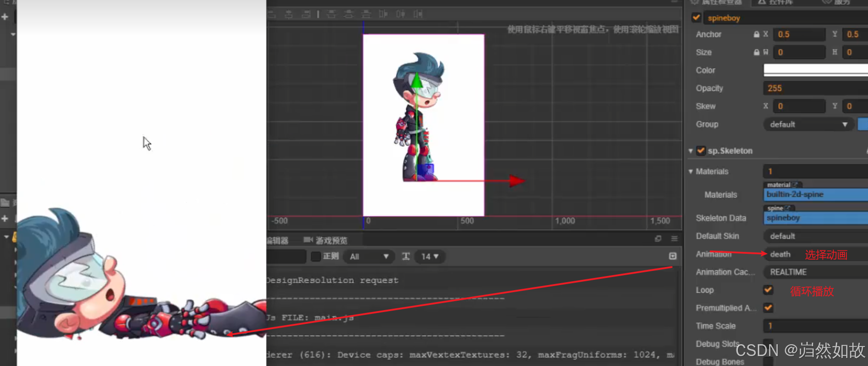Click the Skew X input field
Screen dimensions: 868x366
[x=799, y=106]
